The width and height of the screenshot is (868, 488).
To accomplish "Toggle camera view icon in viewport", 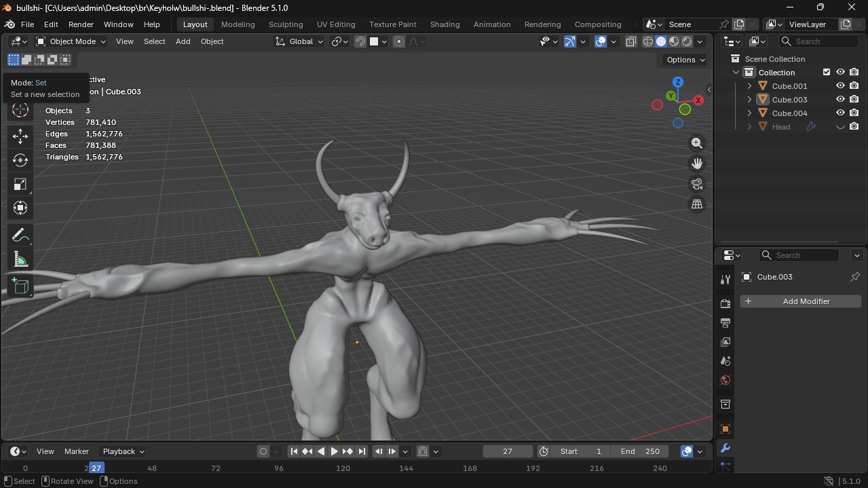I will tap(697, 184).
